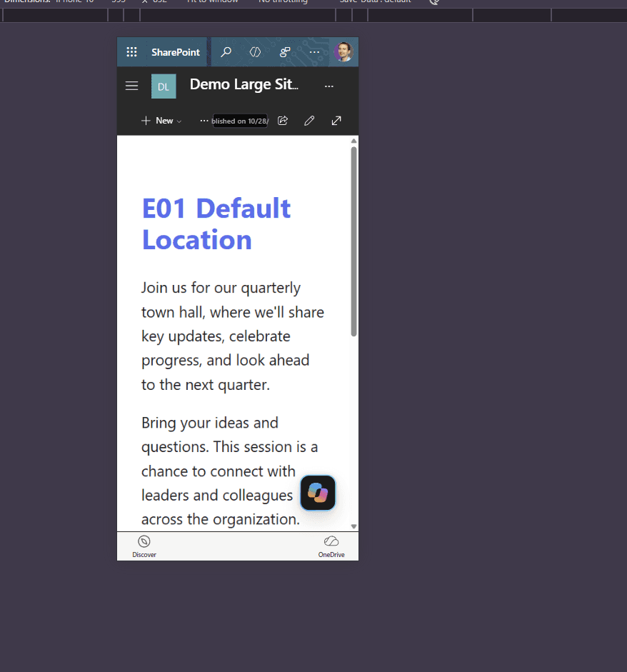
Task: Open the header more options ellipsis
Action: [314, 52]
